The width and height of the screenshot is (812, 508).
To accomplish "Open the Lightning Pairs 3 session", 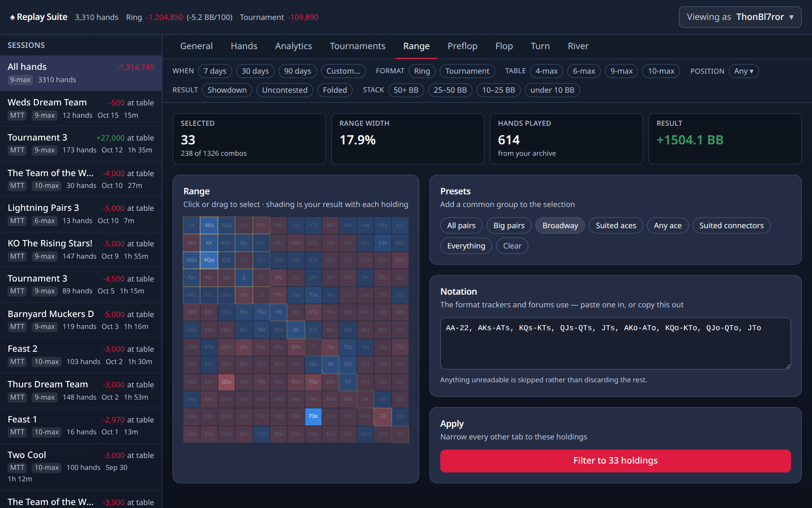I will pyautogui.click(x=81, y=214).
